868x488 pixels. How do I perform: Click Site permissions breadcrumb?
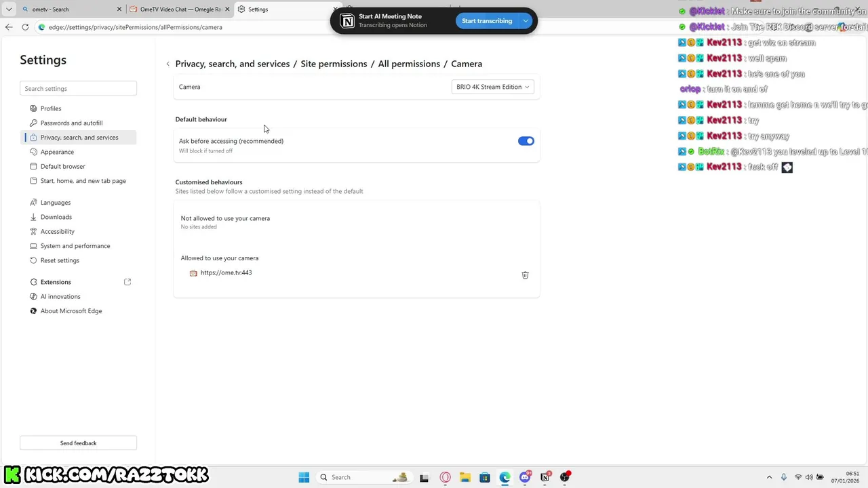334,64
